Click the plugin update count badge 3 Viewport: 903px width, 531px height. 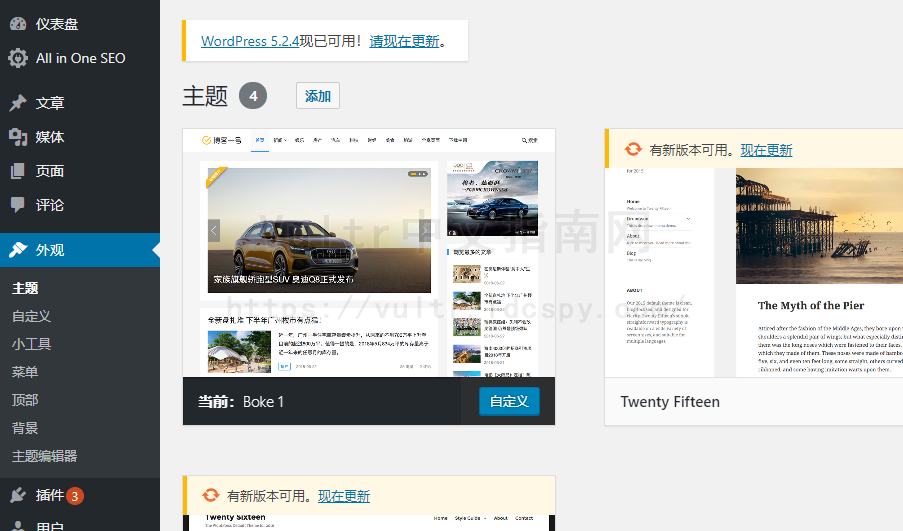tap(75, 496)
